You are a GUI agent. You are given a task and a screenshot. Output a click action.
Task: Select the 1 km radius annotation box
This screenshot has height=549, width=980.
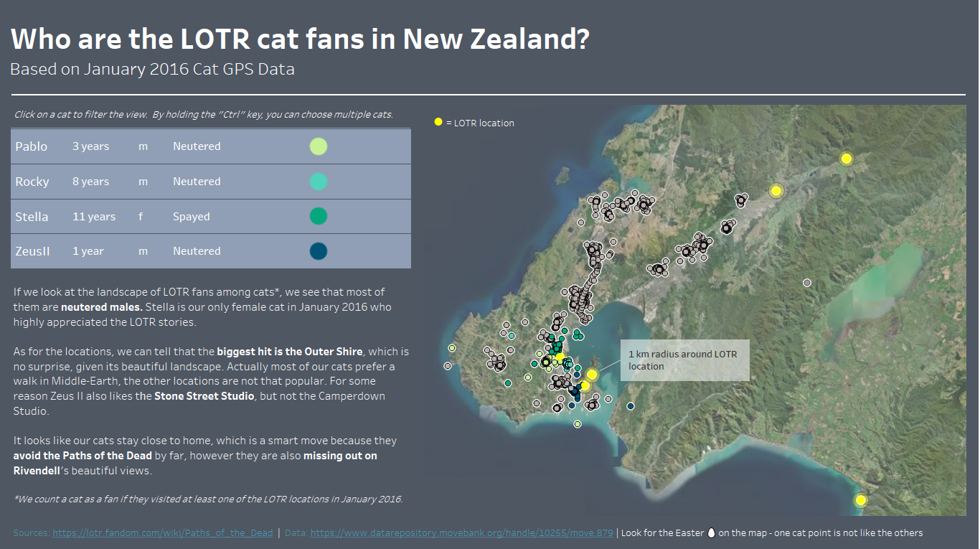coord(685,360)
